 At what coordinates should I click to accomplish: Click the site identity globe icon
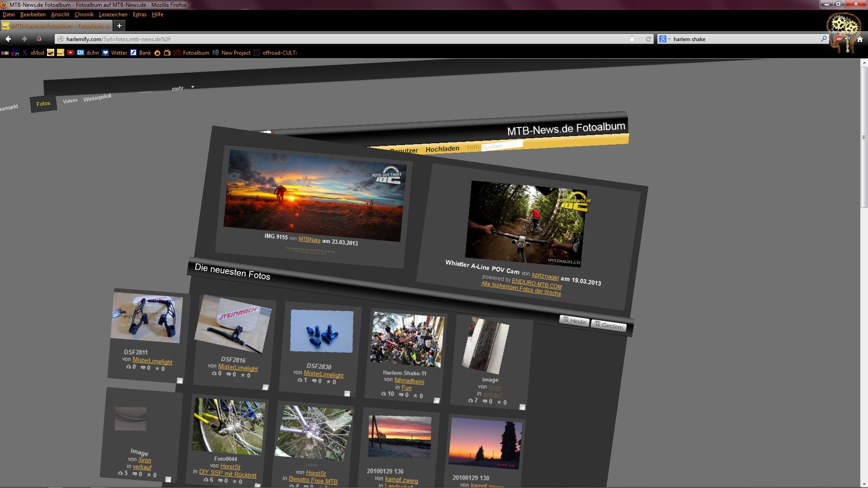pyautogui.click(x=61, y=39)
